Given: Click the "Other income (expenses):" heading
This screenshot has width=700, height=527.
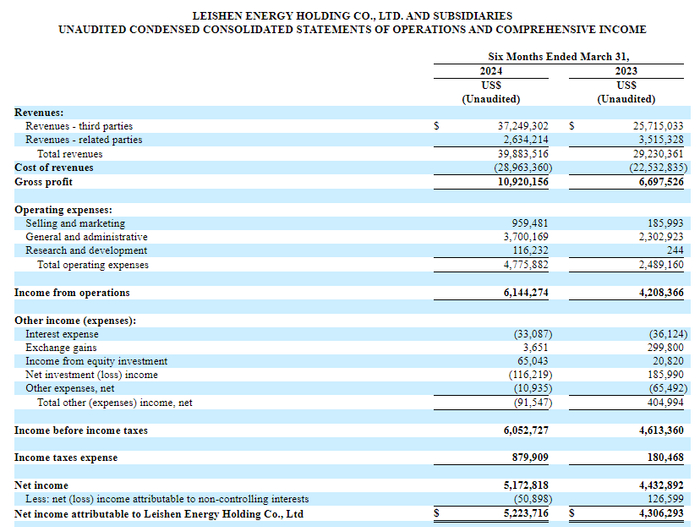Looking at the screenshot, I should click(x=75, y=321).
